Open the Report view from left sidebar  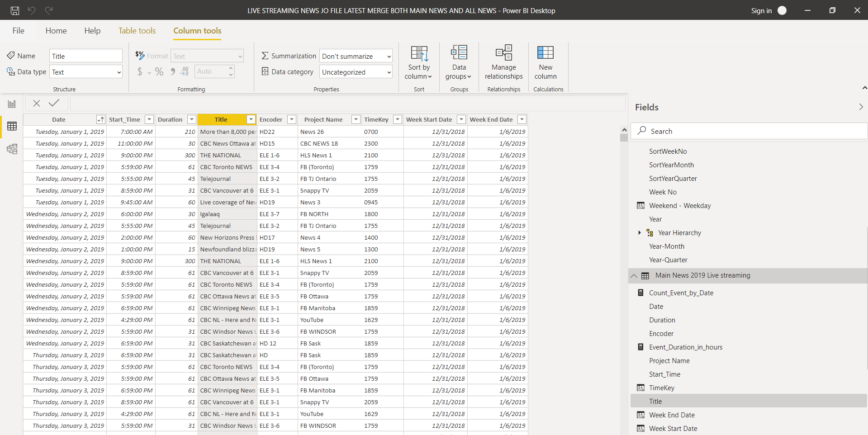pyautogui.click(x=12, y=104)
